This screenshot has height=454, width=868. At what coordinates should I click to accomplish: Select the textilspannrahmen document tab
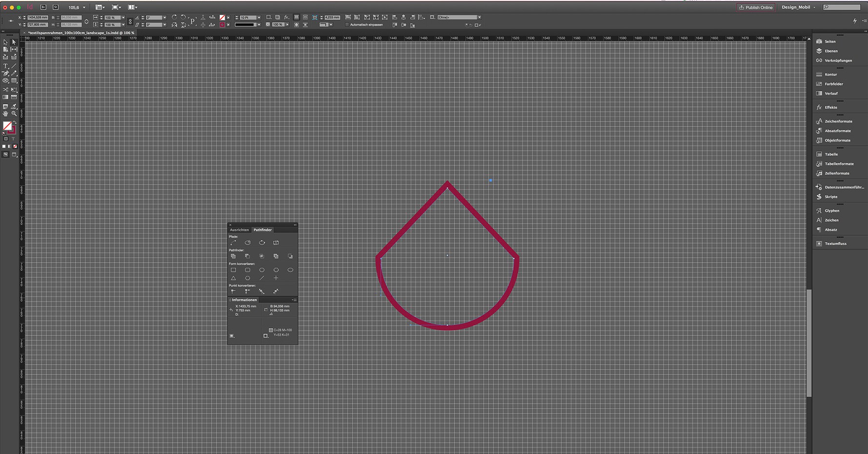(x=80, y=33)
